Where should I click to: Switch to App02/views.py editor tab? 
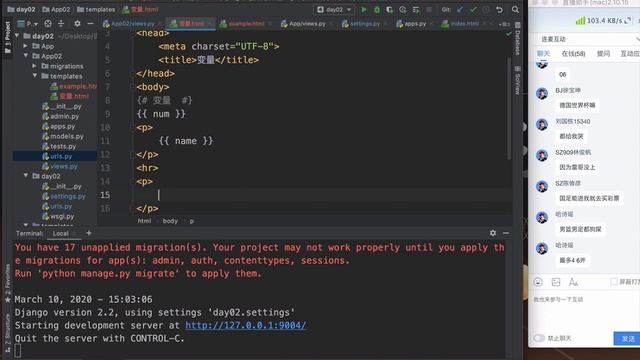[133, 24]
